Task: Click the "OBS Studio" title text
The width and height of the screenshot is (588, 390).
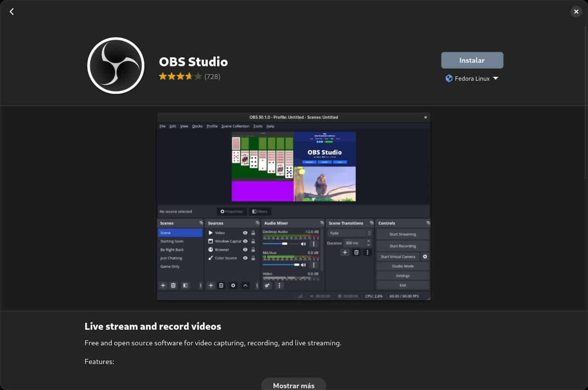Action: tap(193, 61)
